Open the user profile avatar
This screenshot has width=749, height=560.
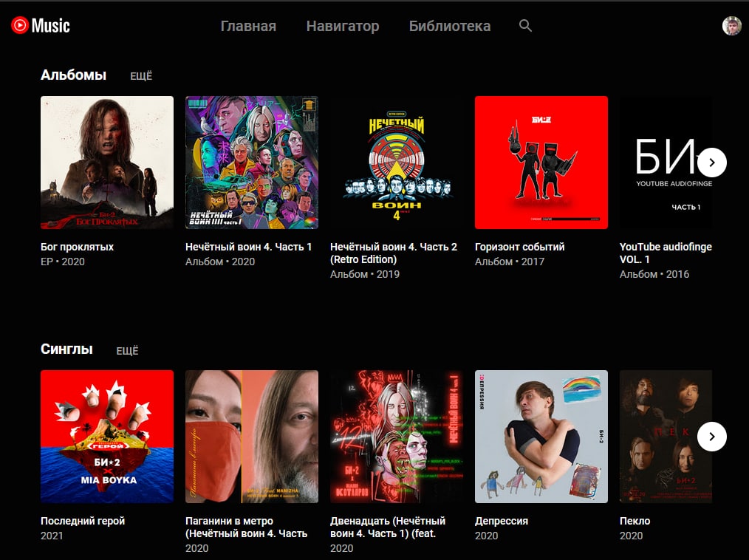(731, 25)
